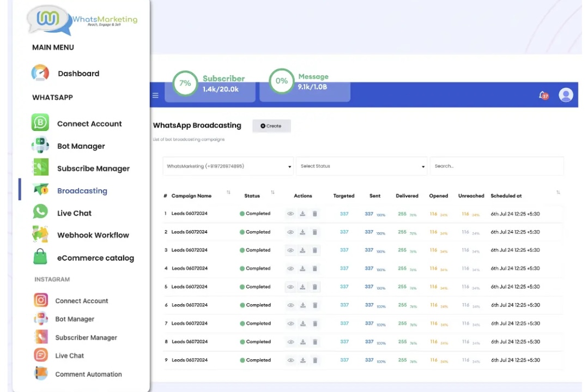Open the user profile avatar

pos(566,95)
